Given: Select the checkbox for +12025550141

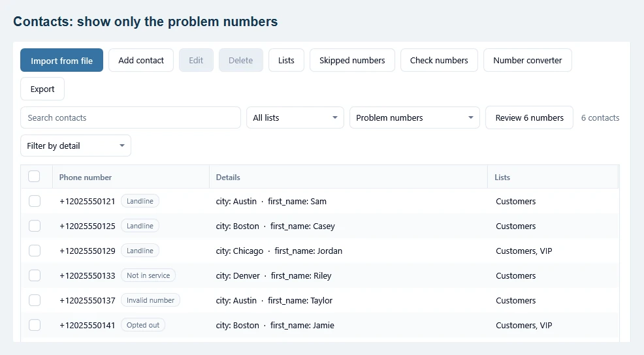Looking at the screenshot, I should [x=35, y=325].
